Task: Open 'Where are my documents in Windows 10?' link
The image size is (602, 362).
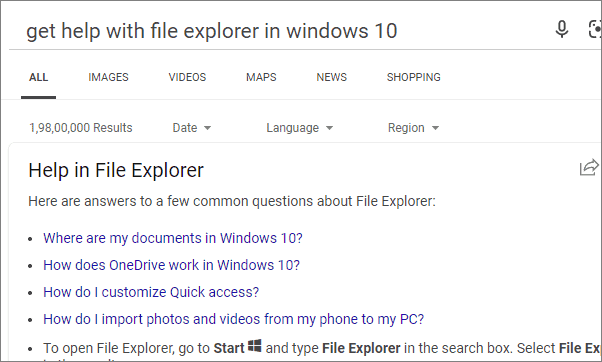Action: (173, 238)
